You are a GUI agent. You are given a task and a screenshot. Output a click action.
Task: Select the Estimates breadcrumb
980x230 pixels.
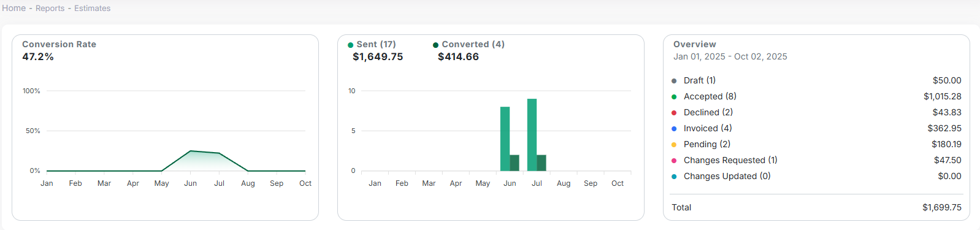click(93, 8)
